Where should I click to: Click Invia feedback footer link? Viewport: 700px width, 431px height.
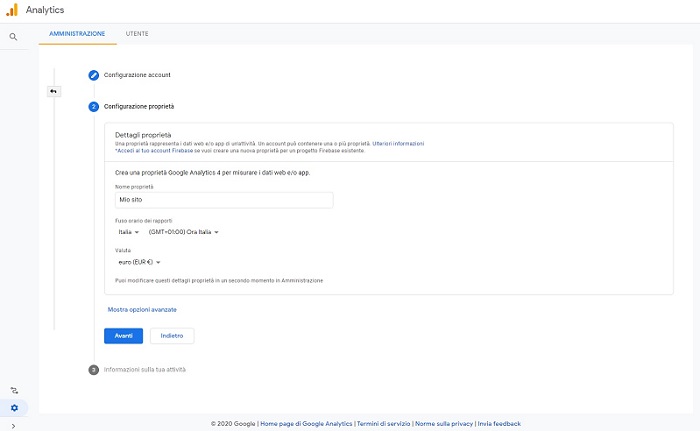[499, 423]
